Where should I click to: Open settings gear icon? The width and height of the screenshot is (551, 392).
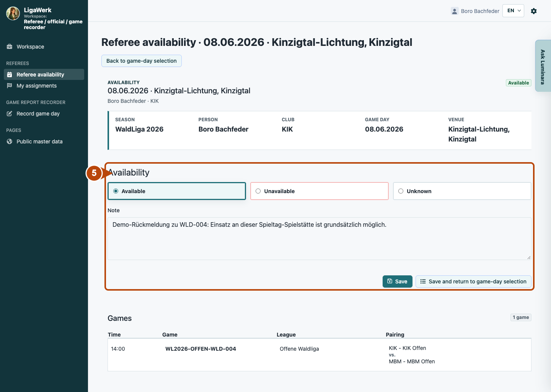coord(534,11)
